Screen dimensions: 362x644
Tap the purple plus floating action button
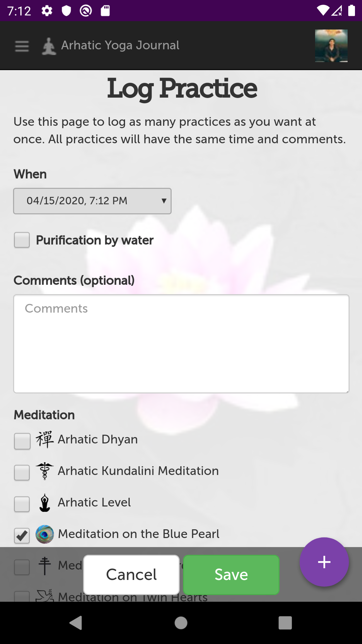(324, 562)
